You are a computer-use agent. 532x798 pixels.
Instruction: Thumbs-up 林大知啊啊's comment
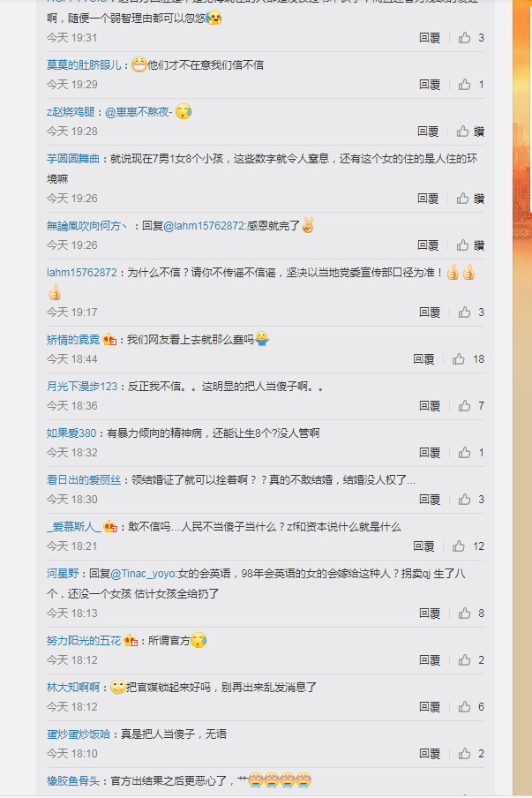[471, 707]
